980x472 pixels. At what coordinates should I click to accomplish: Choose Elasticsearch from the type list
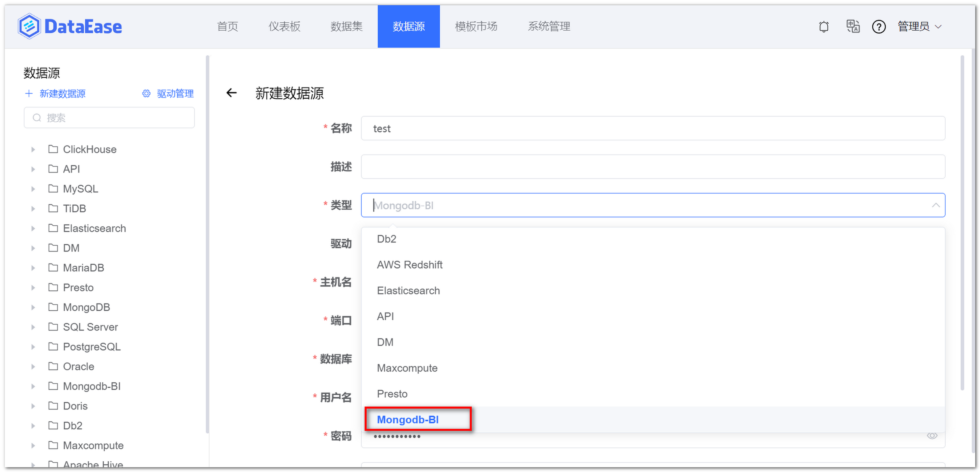[653, 290]
